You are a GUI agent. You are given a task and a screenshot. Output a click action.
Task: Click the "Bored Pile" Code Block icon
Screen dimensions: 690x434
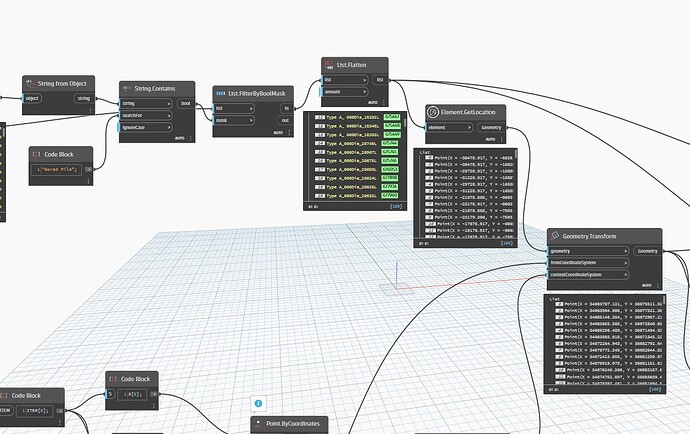pyautogui.click(x=37, y=154)
